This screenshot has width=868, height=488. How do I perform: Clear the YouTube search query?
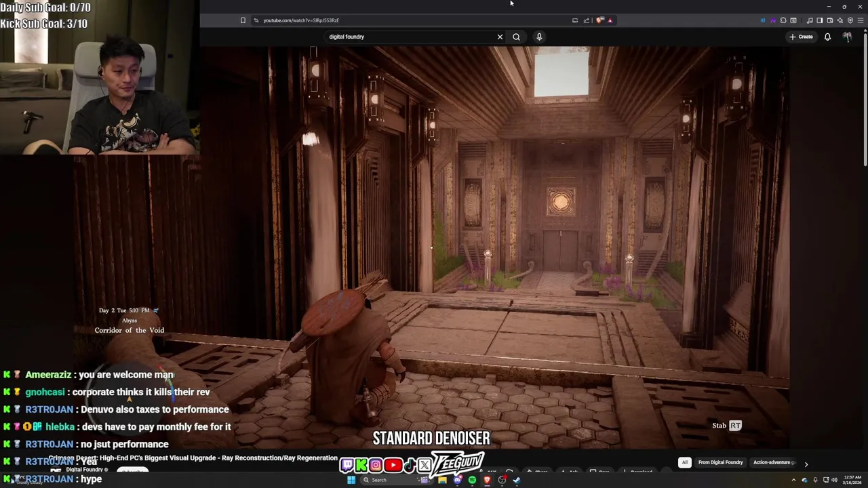click(x=500, y=37)
